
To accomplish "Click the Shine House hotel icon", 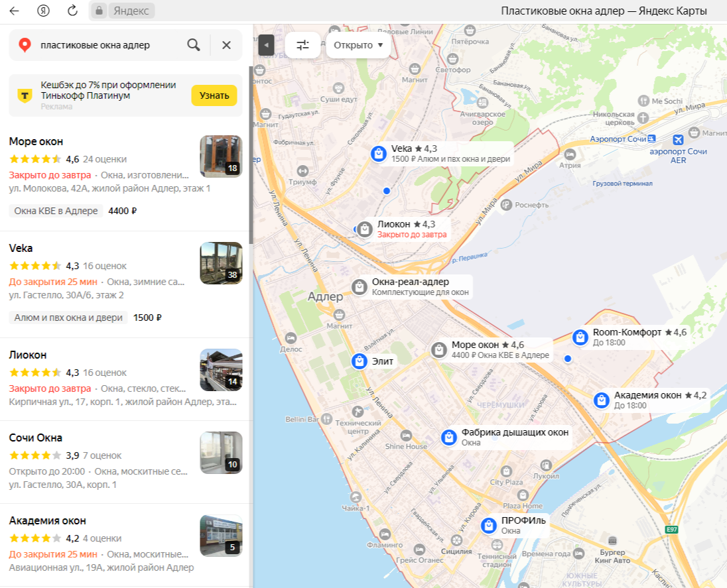I will click(x=406, y=436).
